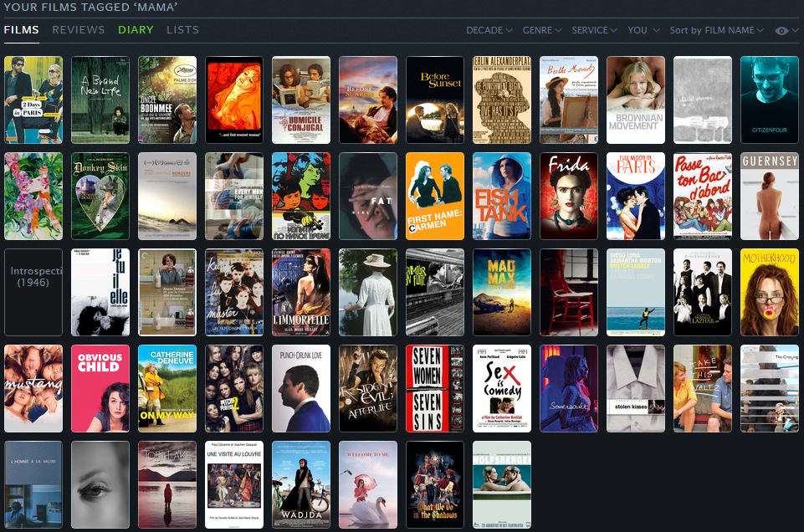Open the Diary tab
804x532 pixels.
click(x=136, y=30)
